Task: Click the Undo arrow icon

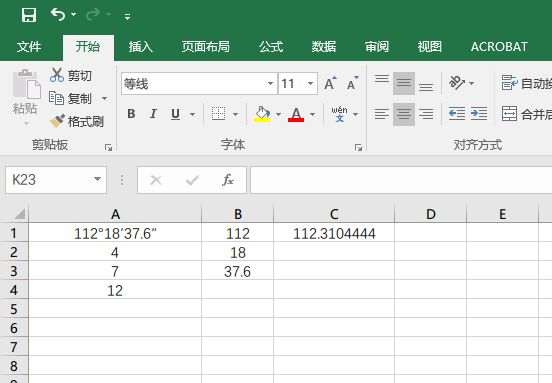Action: point(58,14)
